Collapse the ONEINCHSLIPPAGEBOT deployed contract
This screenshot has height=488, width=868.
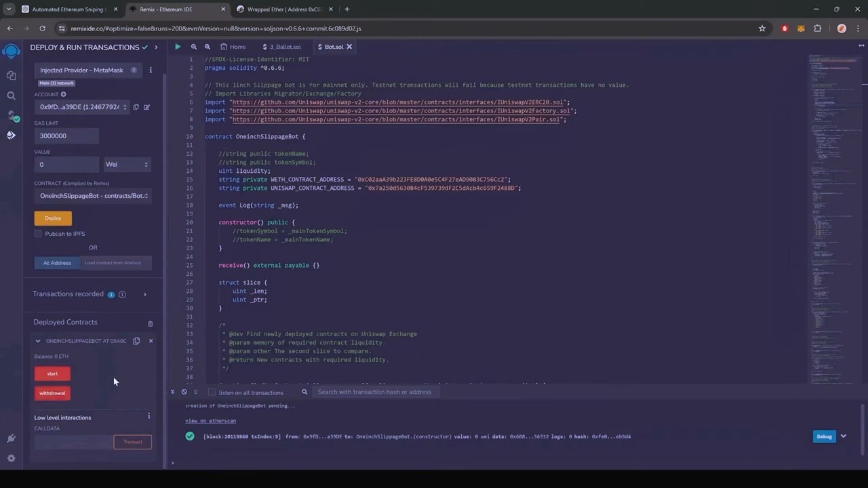point(38,341)
